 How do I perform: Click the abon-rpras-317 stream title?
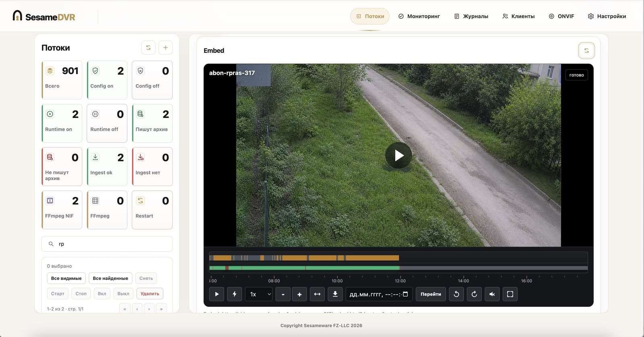[x=232, y=73]
